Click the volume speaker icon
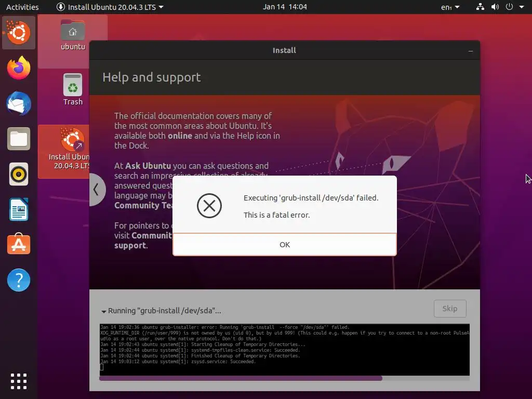This screenshot has width=532, height=399. pos(495,7)
